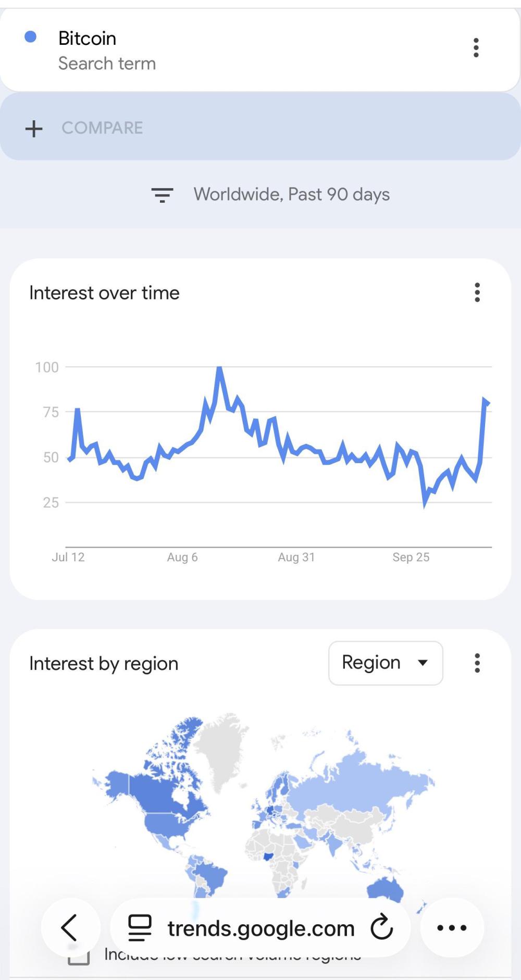
Task: Click the plus icon beside Compare
Action: (34, 128)
